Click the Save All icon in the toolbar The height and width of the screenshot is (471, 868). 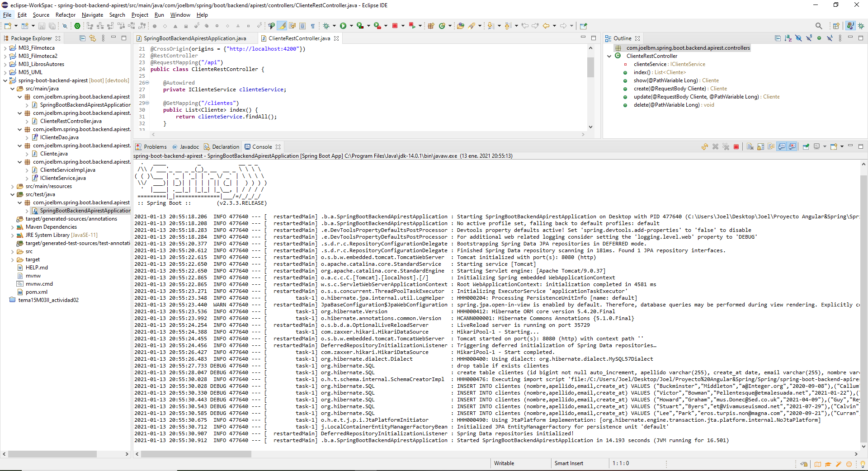[x=52, y=26]
